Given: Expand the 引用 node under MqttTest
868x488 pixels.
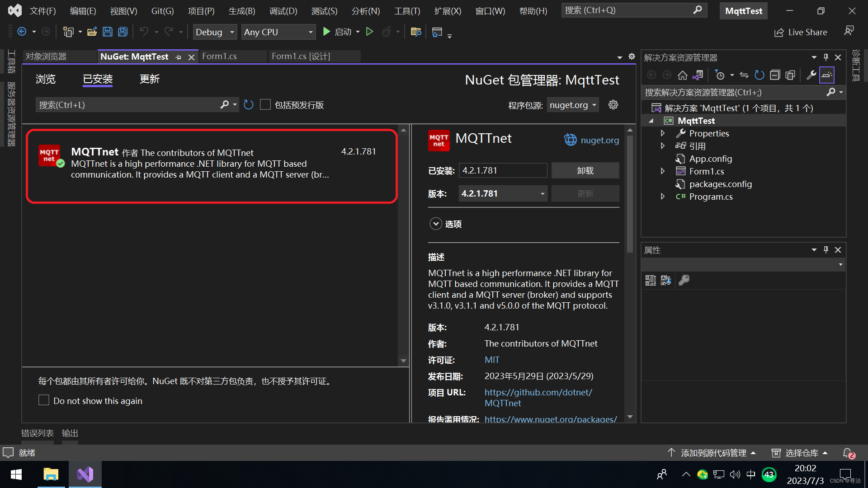Looking at the screenshot, I should click(662, 145).
